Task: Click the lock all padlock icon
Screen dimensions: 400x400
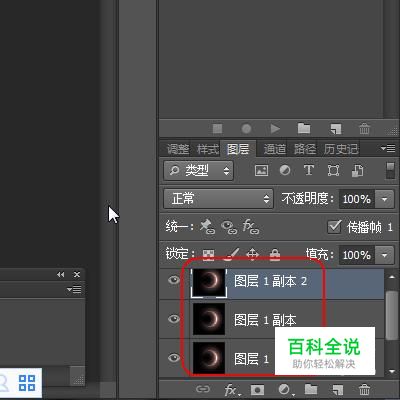Action: pos(275,254)
